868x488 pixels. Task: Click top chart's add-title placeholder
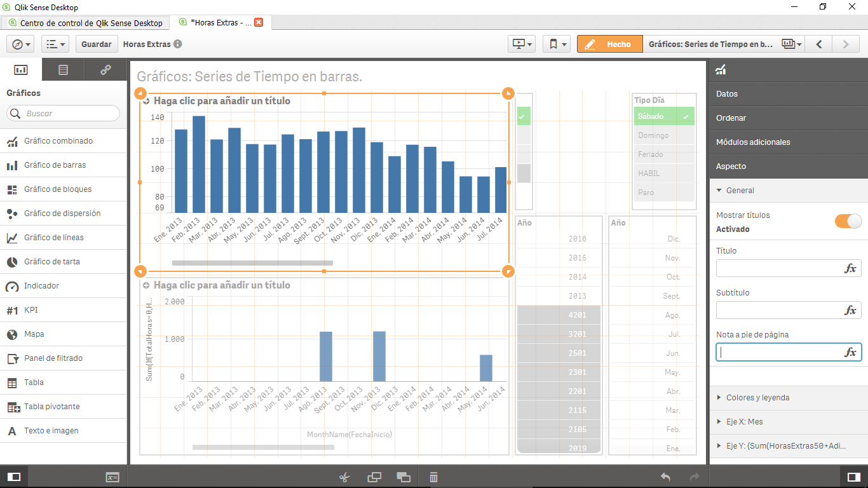(x=222, y=101)
